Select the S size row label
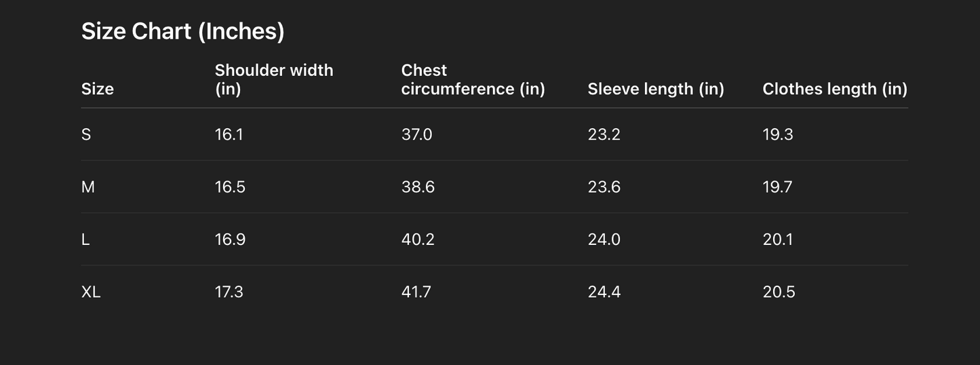Screen dimensions: 980x365 pos(86,134)
